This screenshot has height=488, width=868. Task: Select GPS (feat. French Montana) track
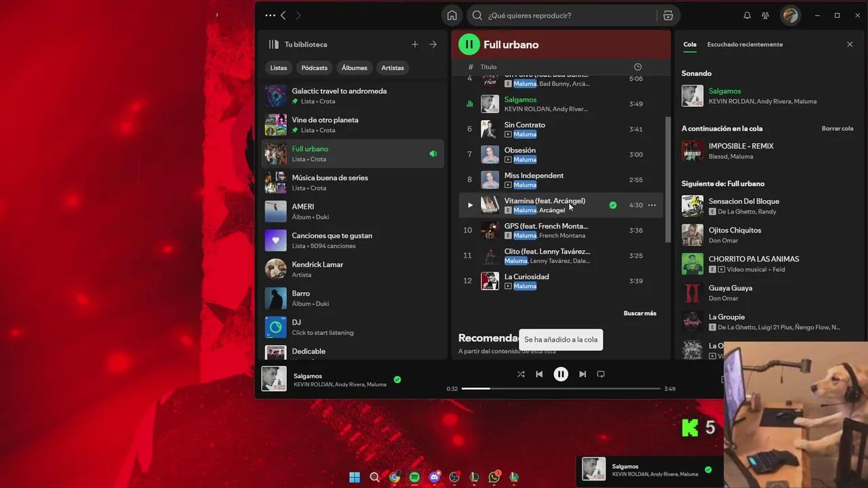561,230
